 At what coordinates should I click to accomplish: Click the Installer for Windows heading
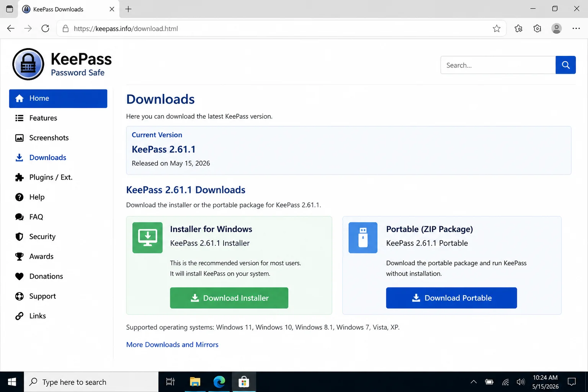pos(211,229)
